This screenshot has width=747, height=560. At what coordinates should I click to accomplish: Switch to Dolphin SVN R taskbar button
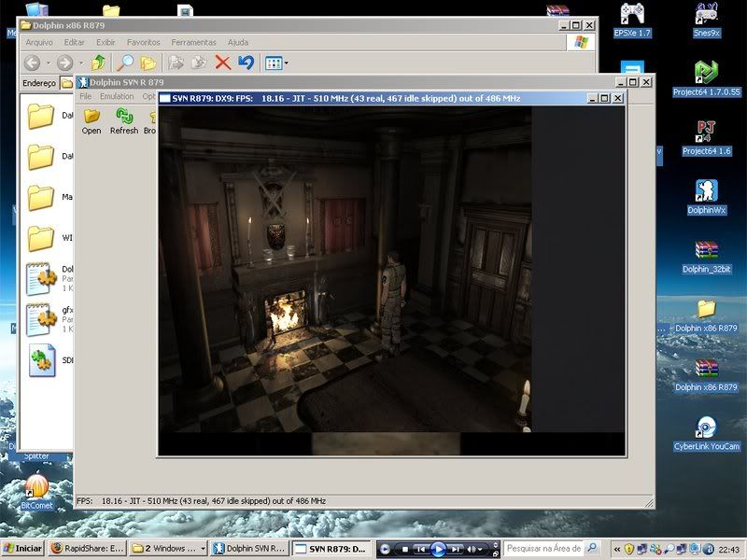point(249,549)
